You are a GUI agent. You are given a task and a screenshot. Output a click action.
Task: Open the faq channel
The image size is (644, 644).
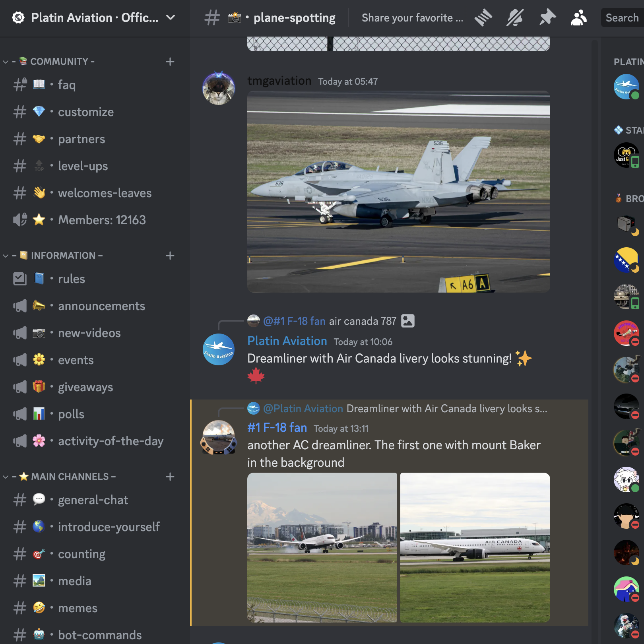tap(95, 85)
